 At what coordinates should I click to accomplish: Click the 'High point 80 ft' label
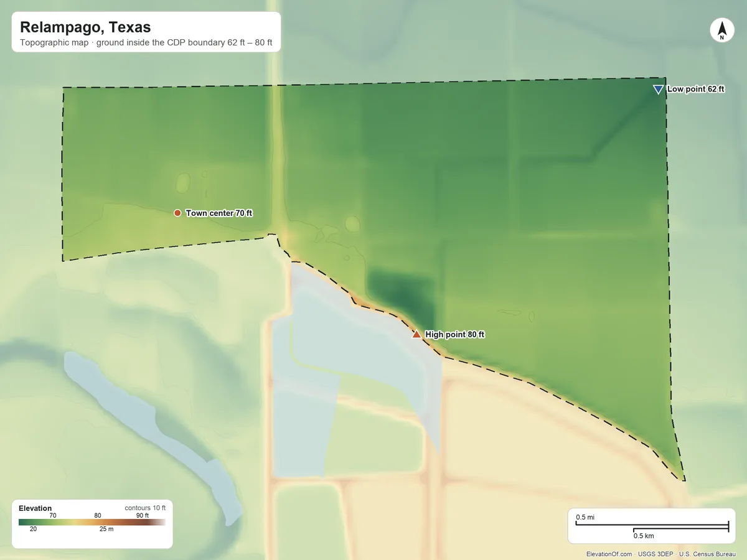[455, 335]
